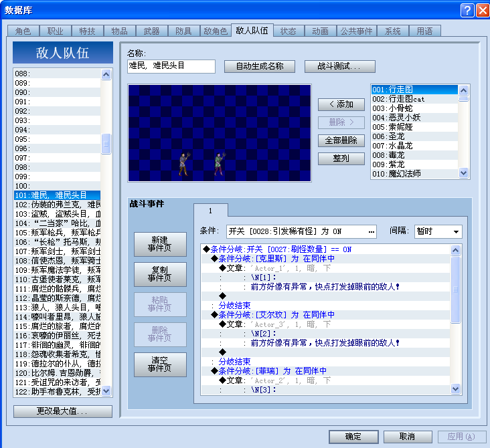This screenshot has width=490, height=448.
Task: Select troop 113:狼人, 狼人头目
Action: pyautogui.click(x=57, y=308)
